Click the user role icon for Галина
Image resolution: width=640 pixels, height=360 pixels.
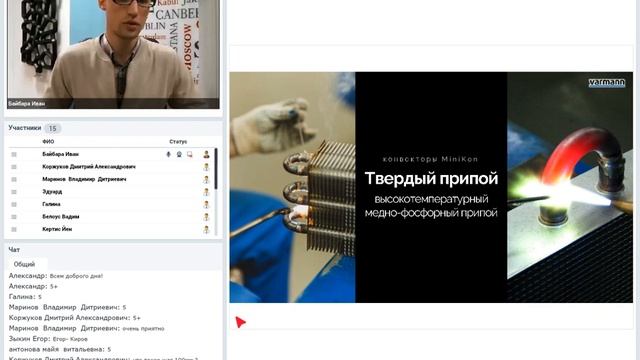[206, 204]
